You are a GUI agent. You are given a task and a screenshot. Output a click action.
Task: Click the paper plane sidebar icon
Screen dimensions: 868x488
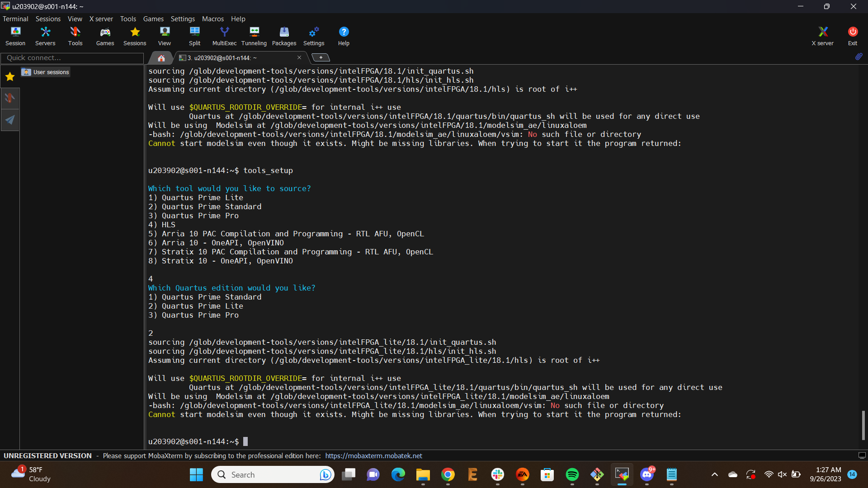click(x=9, y=120)
